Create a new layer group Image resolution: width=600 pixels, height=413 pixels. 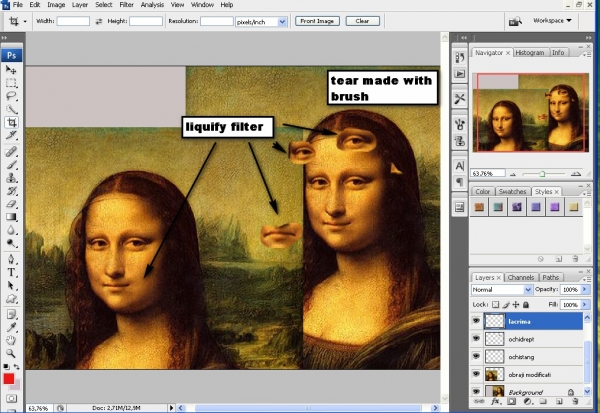[x=543, y=402]
